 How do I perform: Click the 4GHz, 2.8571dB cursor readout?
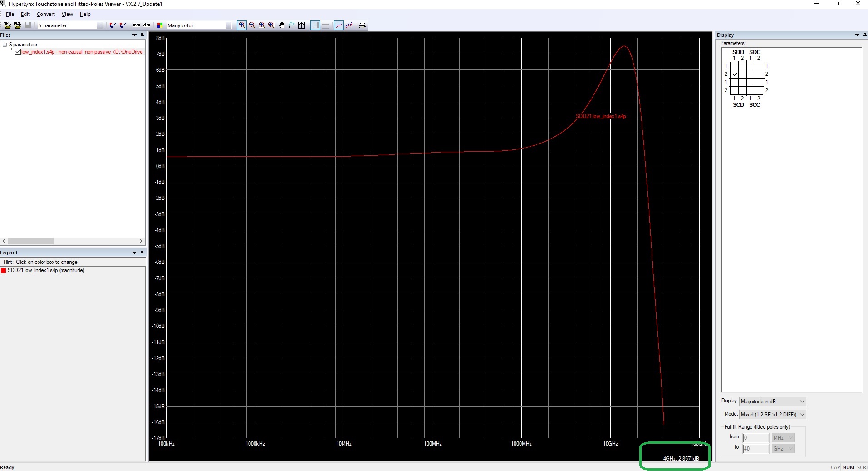[x=681, y=459]
